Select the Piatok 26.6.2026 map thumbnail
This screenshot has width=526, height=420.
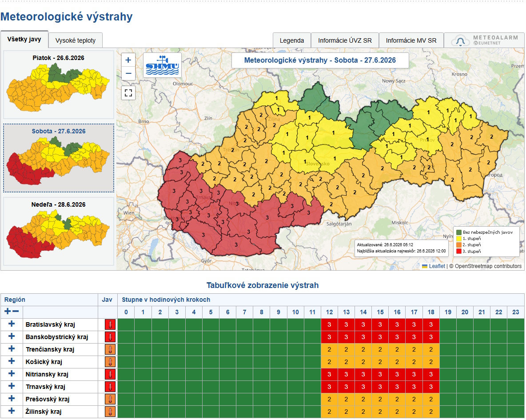pos(58,84)
